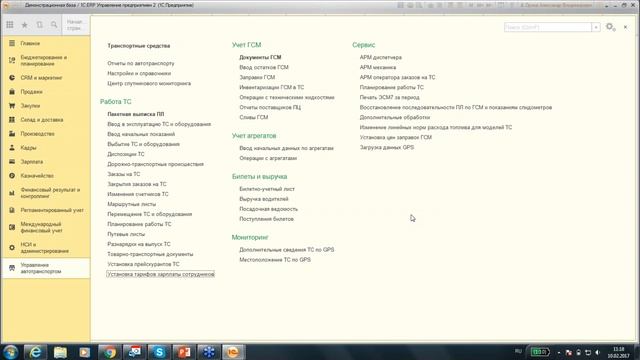Viewport: 640px width, 360px height.
Task: Launch Internet Explorer from taskbar
Action: pyautogui.click(x=36, y=352)
